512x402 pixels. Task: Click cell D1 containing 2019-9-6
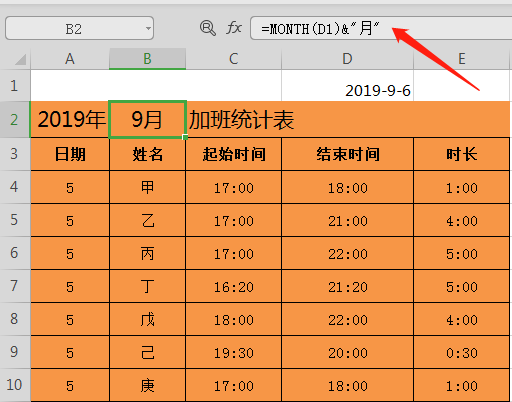click(347, 85)
